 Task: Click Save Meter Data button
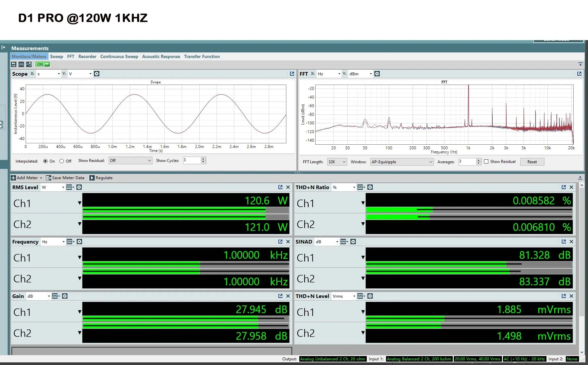click(x=65, y=178)
